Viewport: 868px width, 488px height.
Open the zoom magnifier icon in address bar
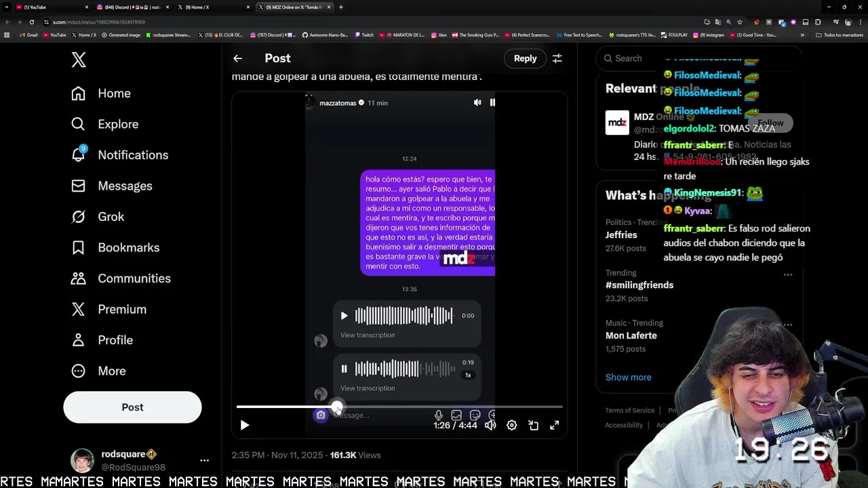point(728,22)
